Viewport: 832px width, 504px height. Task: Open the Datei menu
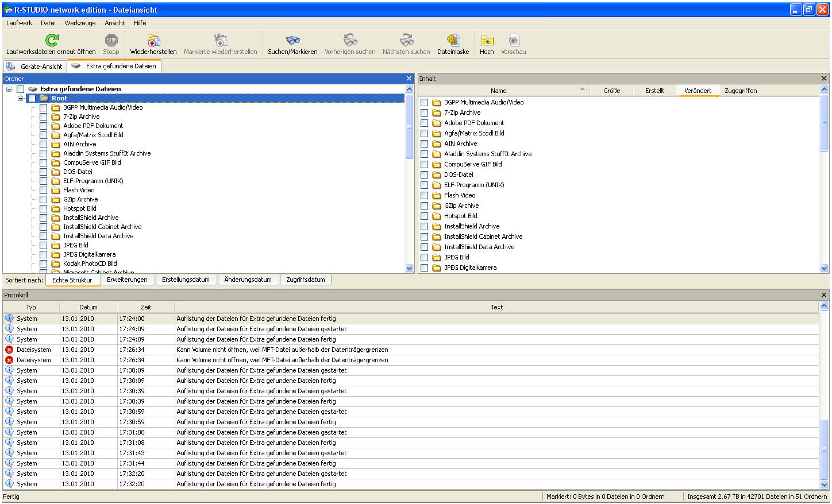tap(48, 23)
